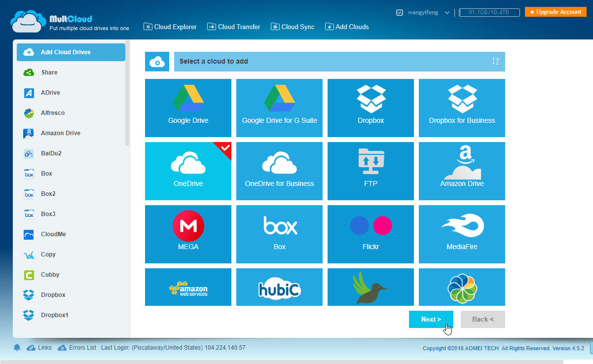The image size is (593, 364).
Task: Toggle alphabetical sort of cloud list
Action: (495, 61)
